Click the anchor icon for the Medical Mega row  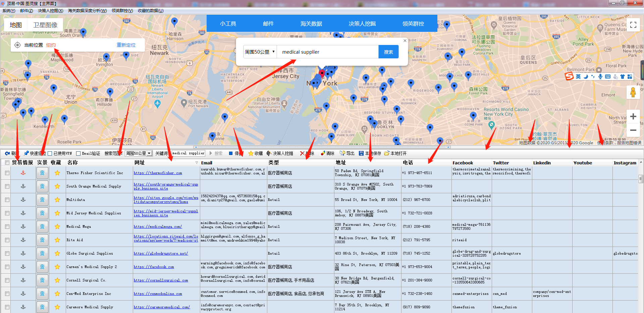23,226
